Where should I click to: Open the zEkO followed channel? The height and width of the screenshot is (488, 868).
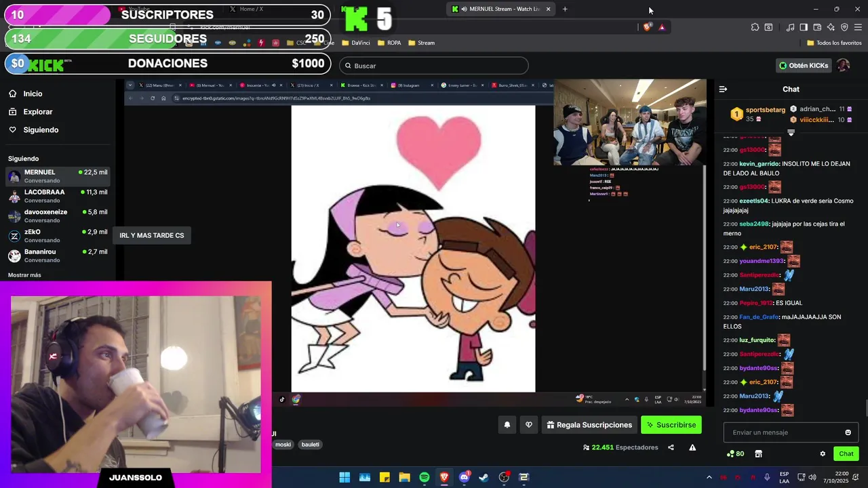coord(58,236)
